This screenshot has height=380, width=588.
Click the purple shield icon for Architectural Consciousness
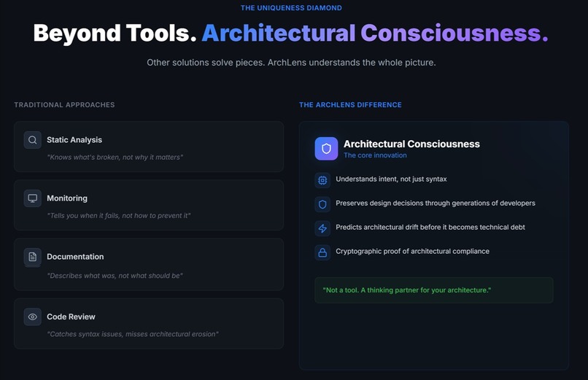[x=326, y=148]
